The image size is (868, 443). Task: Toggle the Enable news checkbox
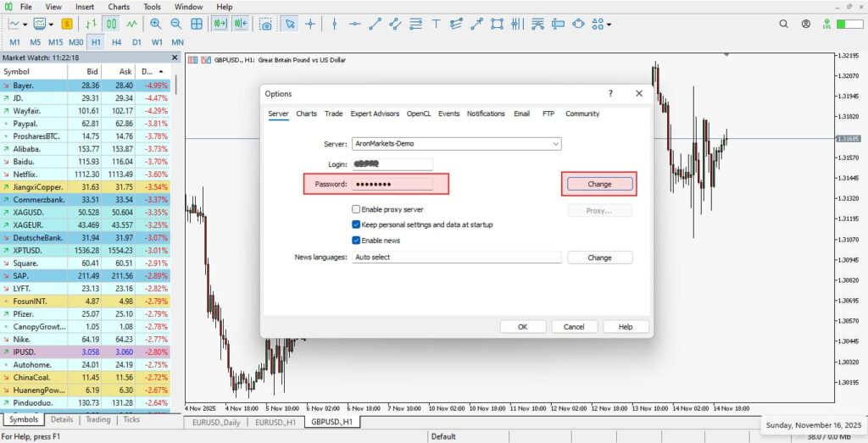click(356, 241)
